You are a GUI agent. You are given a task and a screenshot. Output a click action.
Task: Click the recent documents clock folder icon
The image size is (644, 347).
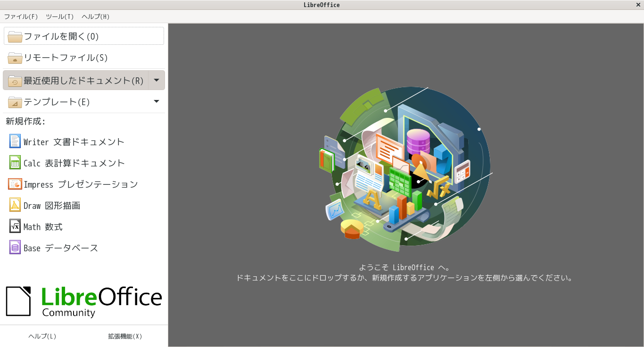coord(15,81)
